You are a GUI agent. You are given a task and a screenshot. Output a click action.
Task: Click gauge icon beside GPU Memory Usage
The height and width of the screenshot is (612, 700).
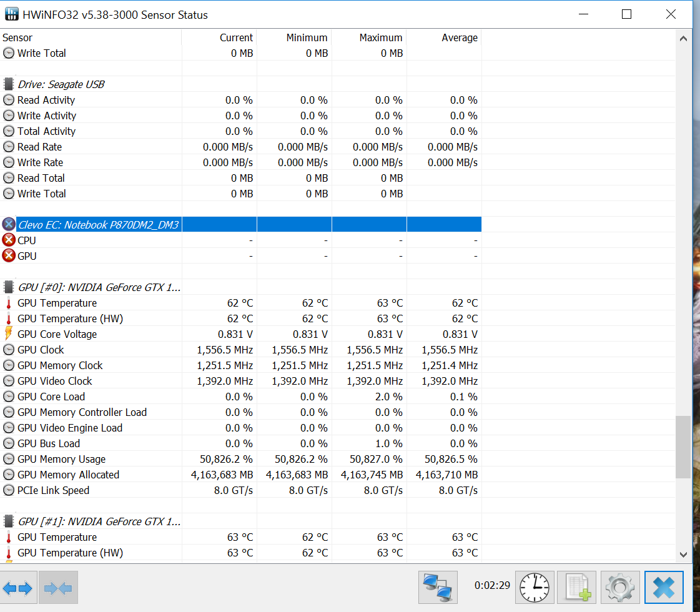[9, 459]
